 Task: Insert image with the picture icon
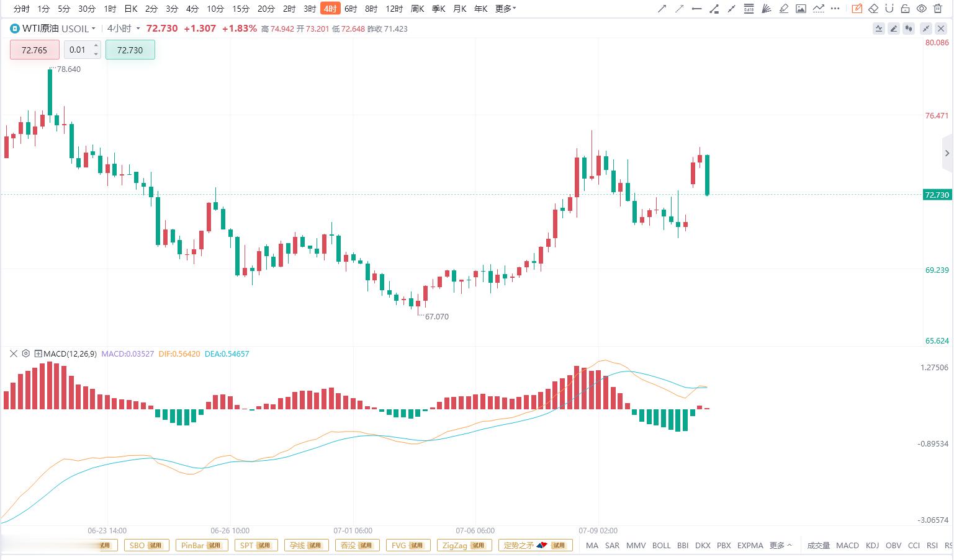(801, 9)
